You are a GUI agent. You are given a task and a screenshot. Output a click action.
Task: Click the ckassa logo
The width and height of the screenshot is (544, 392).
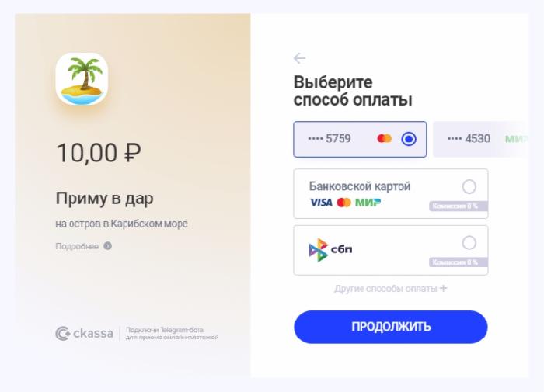(x=84, y=334)
